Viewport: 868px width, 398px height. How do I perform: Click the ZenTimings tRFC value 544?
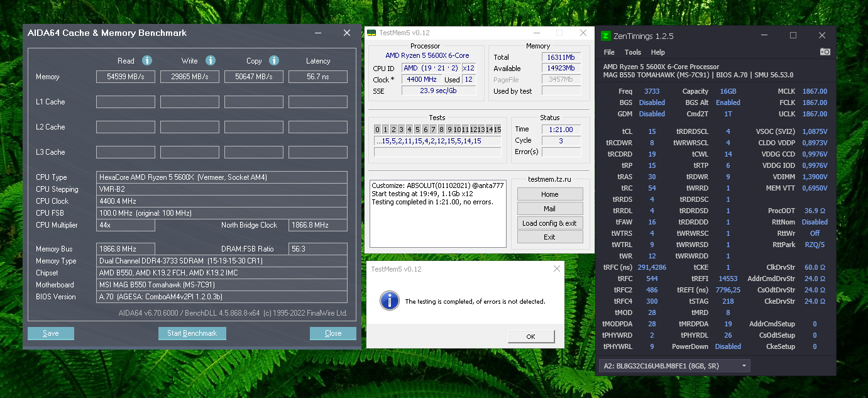pos(652,279)
